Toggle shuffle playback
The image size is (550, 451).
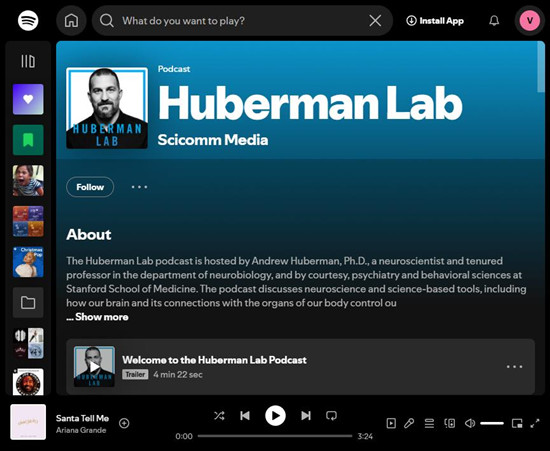(x=219, y=416)
